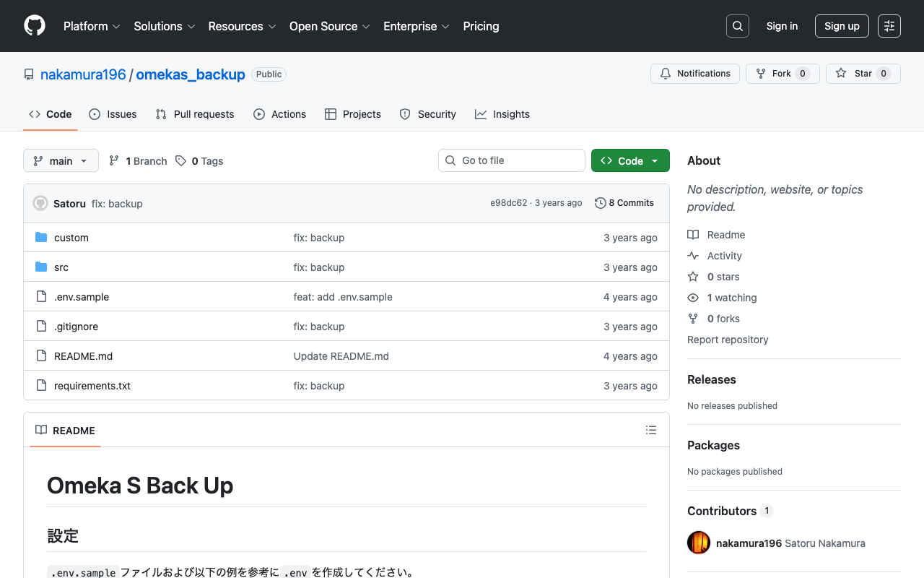Click the GitHub logo in the header

coord(34,26)
